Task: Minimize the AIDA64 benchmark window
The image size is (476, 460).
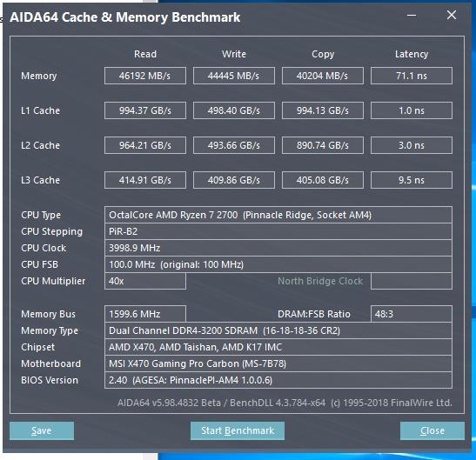Action: tap(412, 15)
